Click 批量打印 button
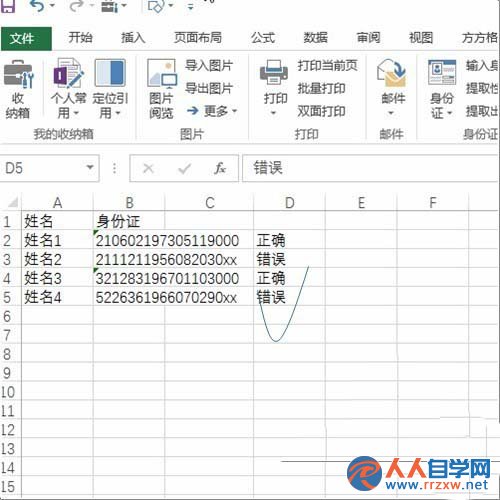The width and height of the screenshot is (500, 500). [321, 89]
